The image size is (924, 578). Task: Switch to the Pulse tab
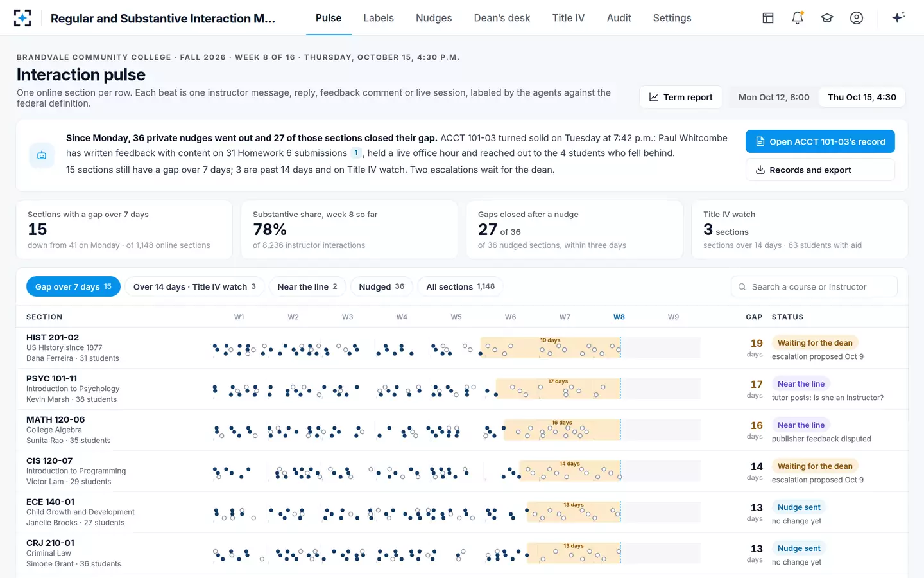(329, 18)
